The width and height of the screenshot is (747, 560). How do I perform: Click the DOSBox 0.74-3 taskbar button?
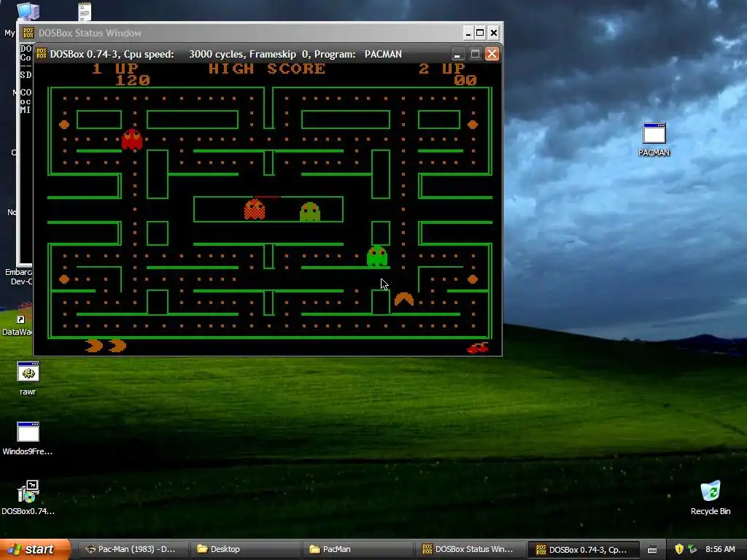click(583, 549)
